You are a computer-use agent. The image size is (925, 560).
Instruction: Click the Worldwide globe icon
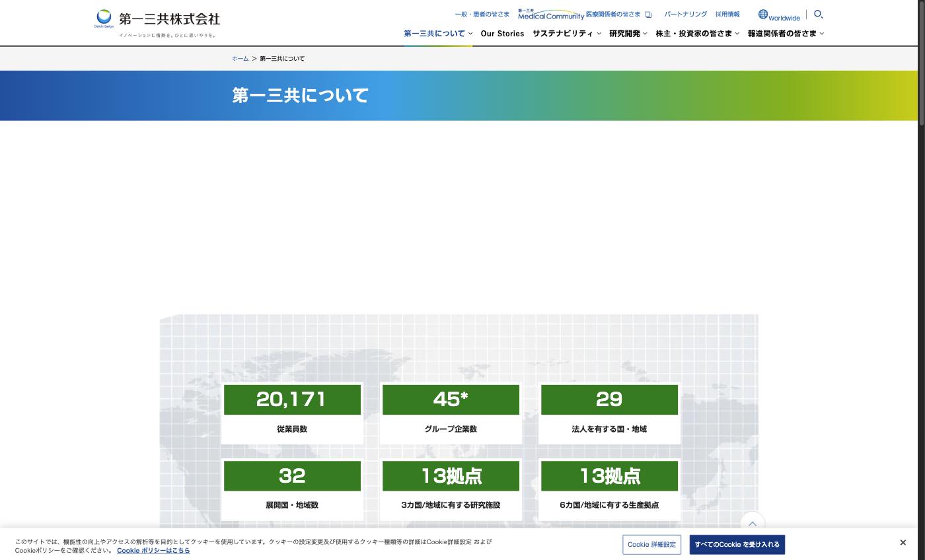763,14
